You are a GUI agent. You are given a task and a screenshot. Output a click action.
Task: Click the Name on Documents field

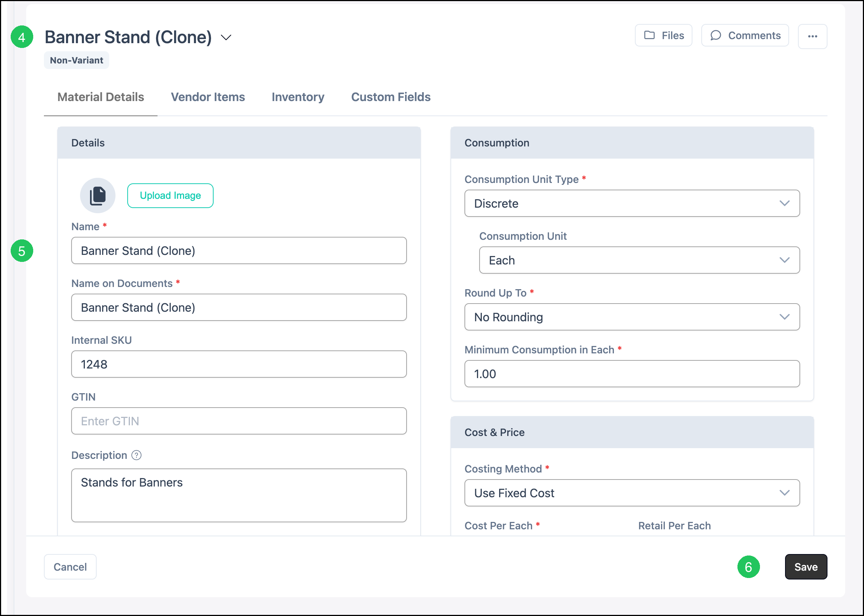[x=239, y=307]
